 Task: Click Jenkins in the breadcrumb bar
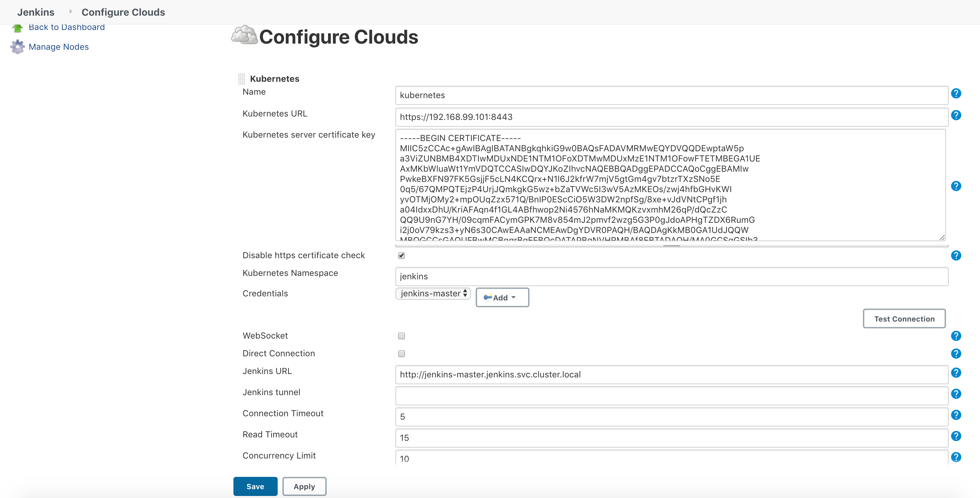pos(36,12)
